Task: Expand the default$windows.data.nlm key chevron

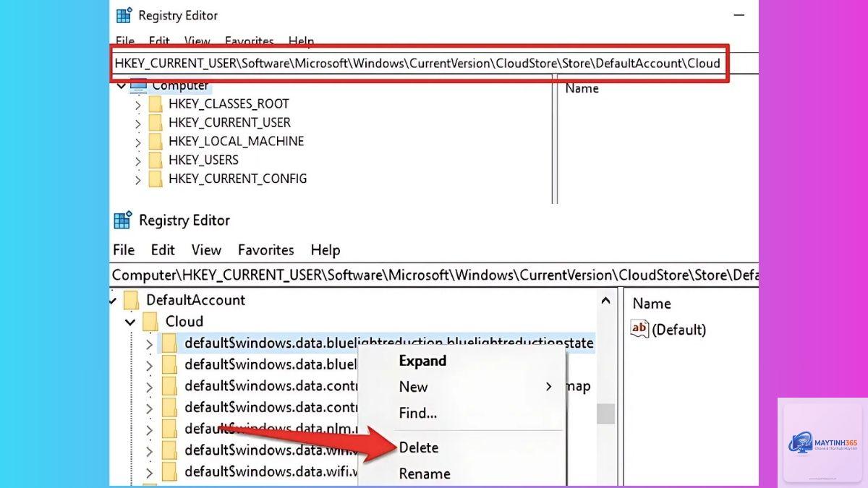Action: coord(149,429)
